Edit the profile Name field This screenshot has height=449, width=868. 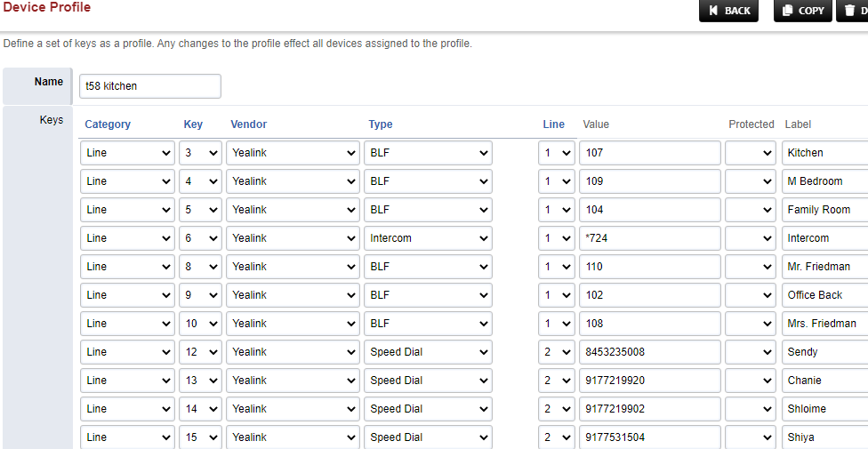(x=150, y=86)
